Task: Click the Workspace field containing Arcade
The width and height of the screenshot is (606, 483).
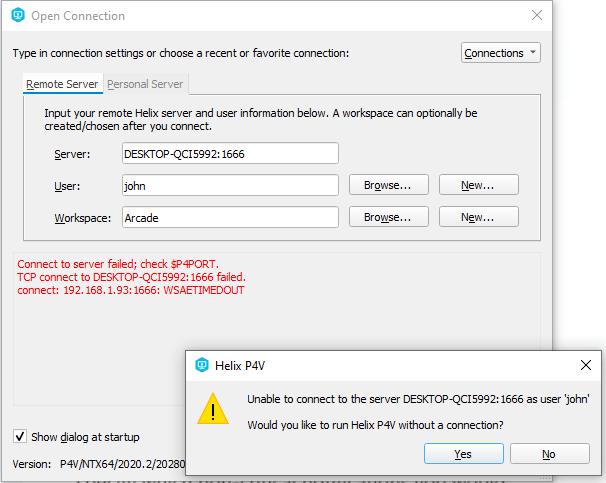Action: coord(229,217)
